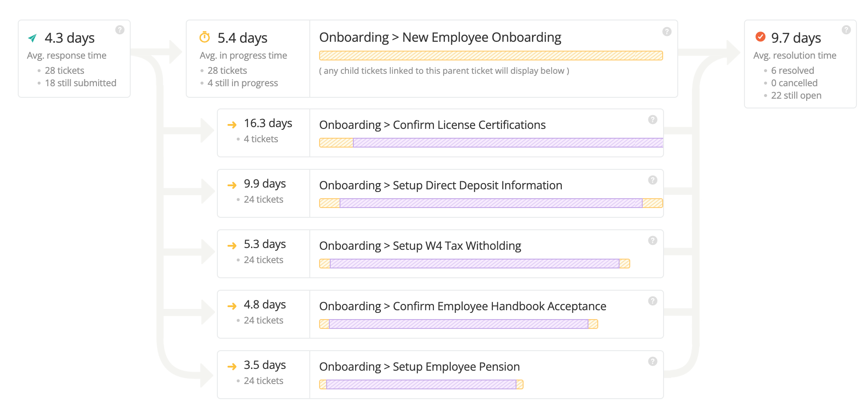Open help for Setup Employee Pension card
This screenshot has width=868, height=416.
coord(652,361)
